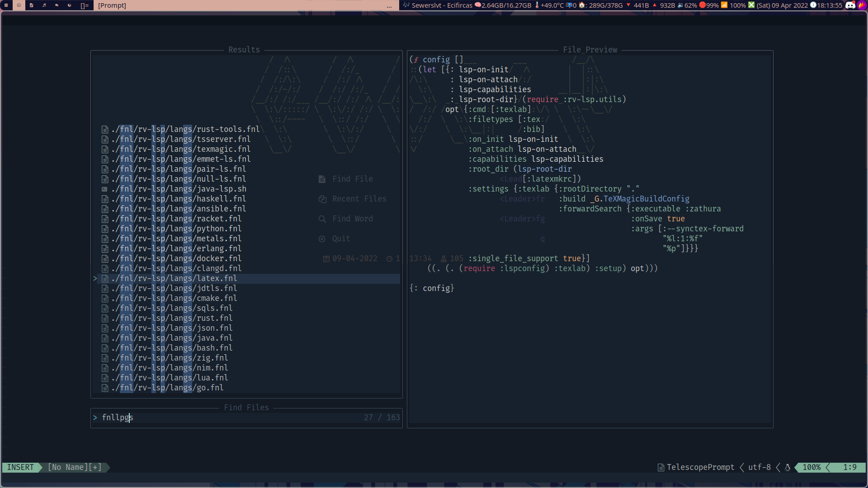Select go.fnl at bottom of results
Viewport: 868px width, 488px height.
167,388
